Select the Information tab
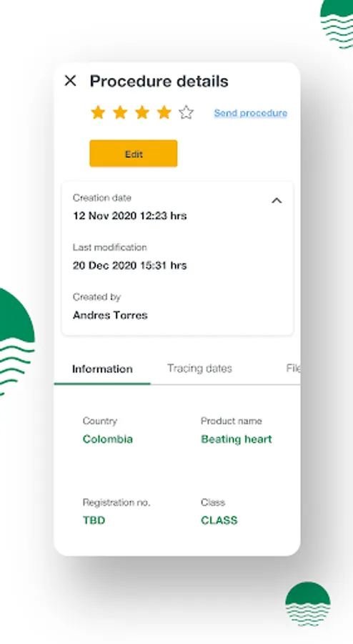Screen dimensions: 353x644 point(102,369)
